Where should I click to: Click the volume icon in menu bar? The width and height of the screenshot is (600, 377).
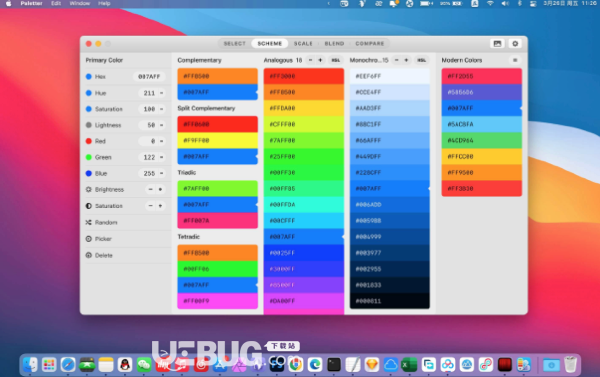(505, 3)
